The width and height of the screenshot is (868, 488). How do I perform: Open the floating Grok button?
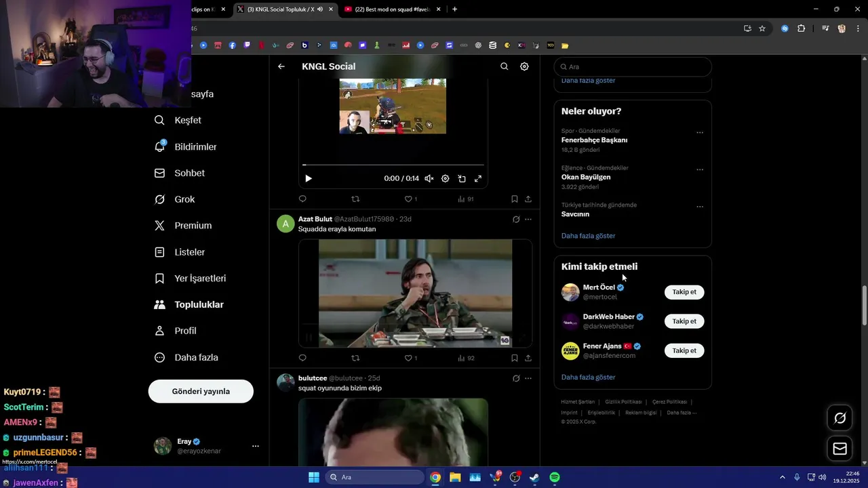tap(840, 418)
